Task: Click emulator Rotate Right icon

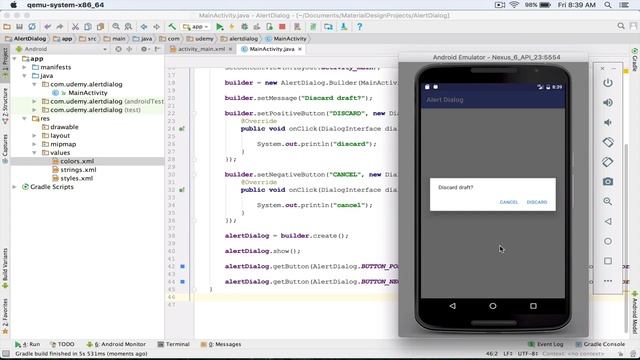Action: tap(608, 162)
